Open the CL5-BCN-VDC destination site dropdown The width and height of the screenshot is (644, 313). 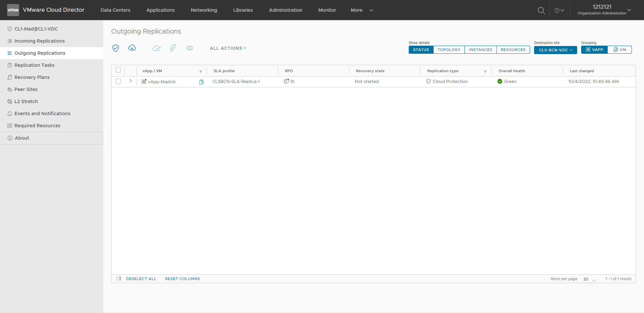tap(556, 50)
